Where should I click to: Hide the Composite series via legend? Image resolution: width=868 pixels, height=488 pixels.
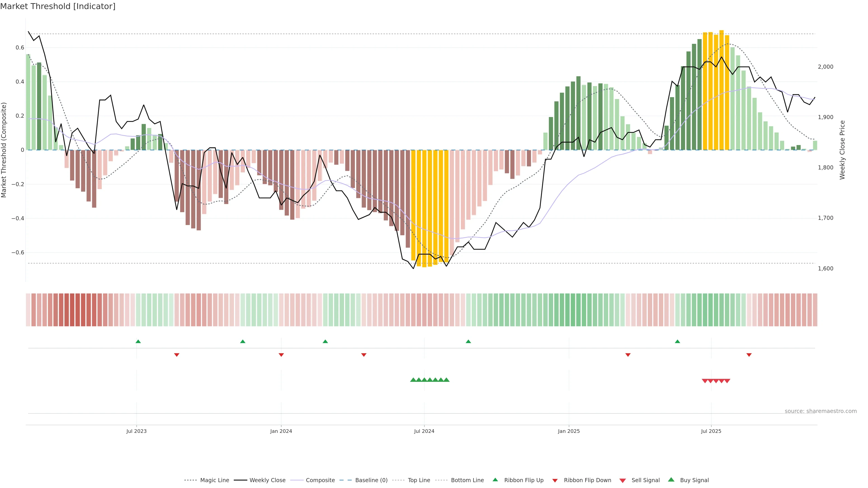coord(320,480)
